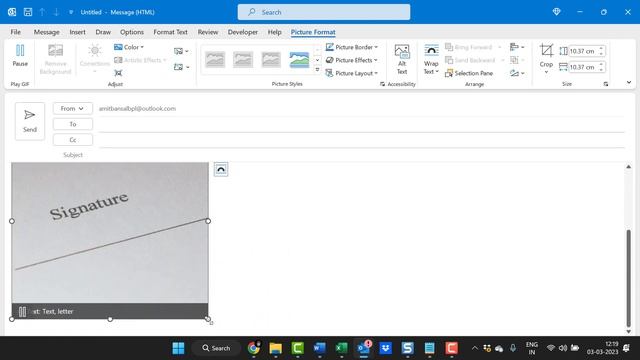Apply the second picture style thumbnail
This screenshot has height=360, width=640.
tap(243, 60)
